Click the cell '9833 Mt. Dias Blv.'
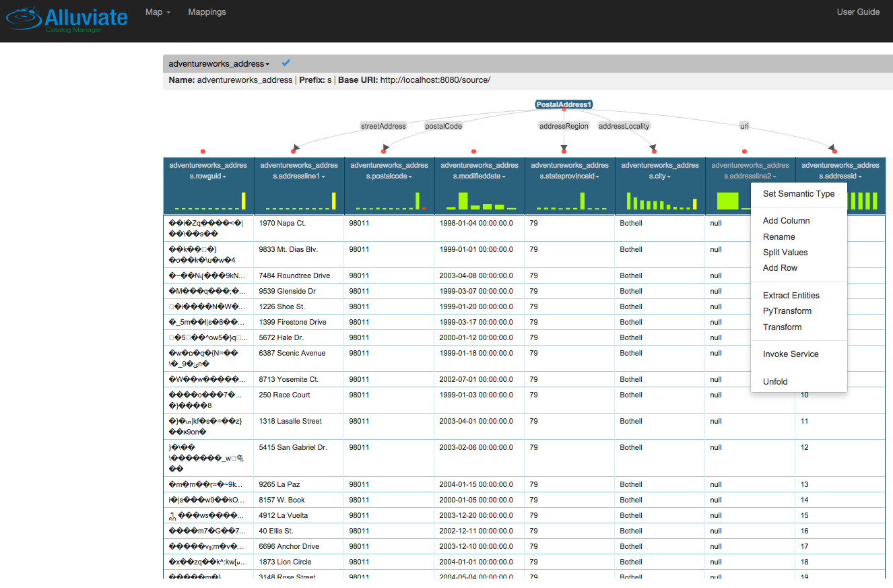The image size is (893, 588). click(299, 255)
